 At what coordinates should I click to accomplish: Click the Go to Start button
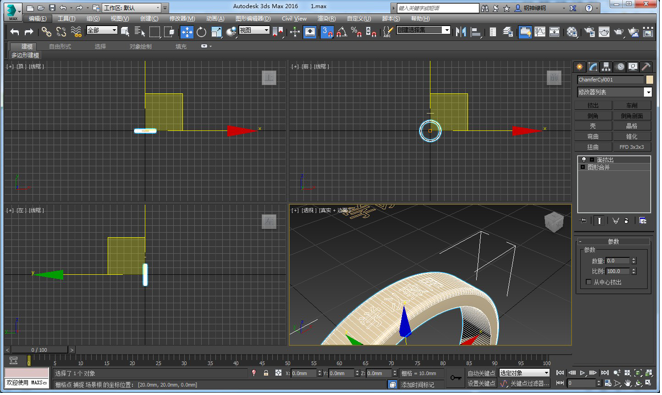[x=560, y=373]
